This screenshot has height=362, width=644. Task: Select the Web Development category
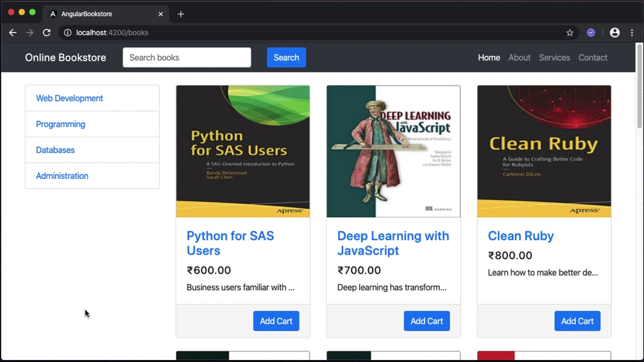coord(92,98)
